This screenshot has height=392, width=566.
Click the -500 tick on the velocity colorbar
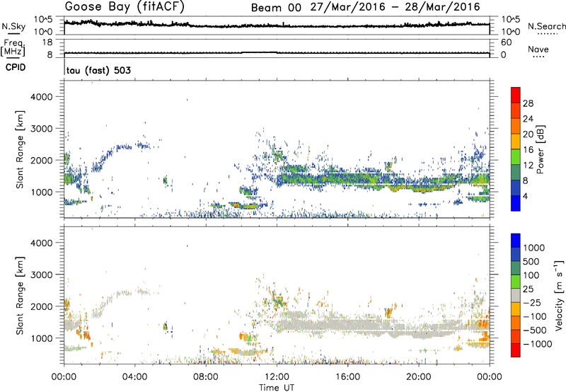point(535,330)
